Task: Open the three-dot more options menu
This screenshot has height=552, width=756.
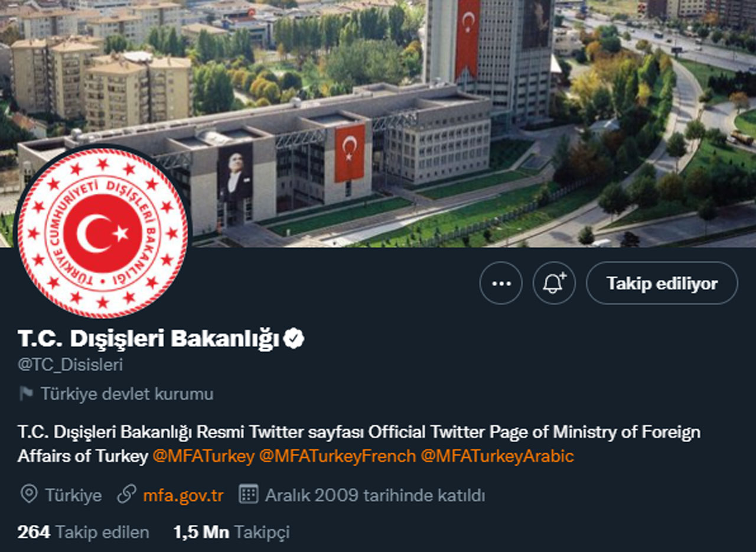Action: 501,283
